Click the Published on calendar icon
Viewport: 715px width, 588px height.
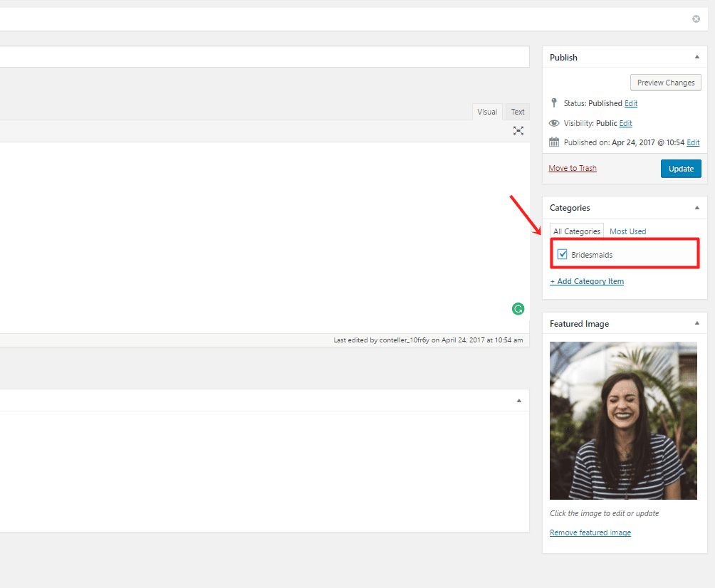[553, 142]
